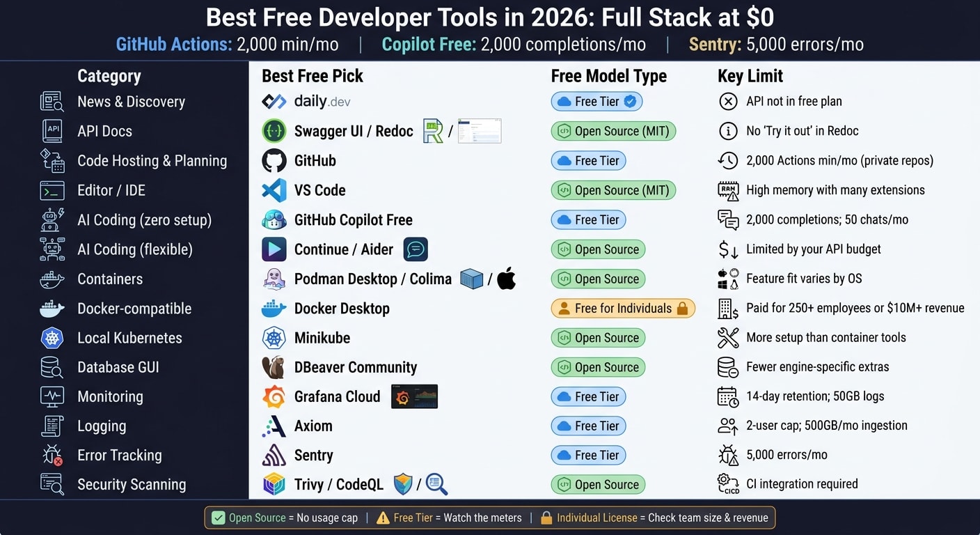Click 'Individual License = Check team size' legend
Screen dimensions: 980x535
(654, 518)
